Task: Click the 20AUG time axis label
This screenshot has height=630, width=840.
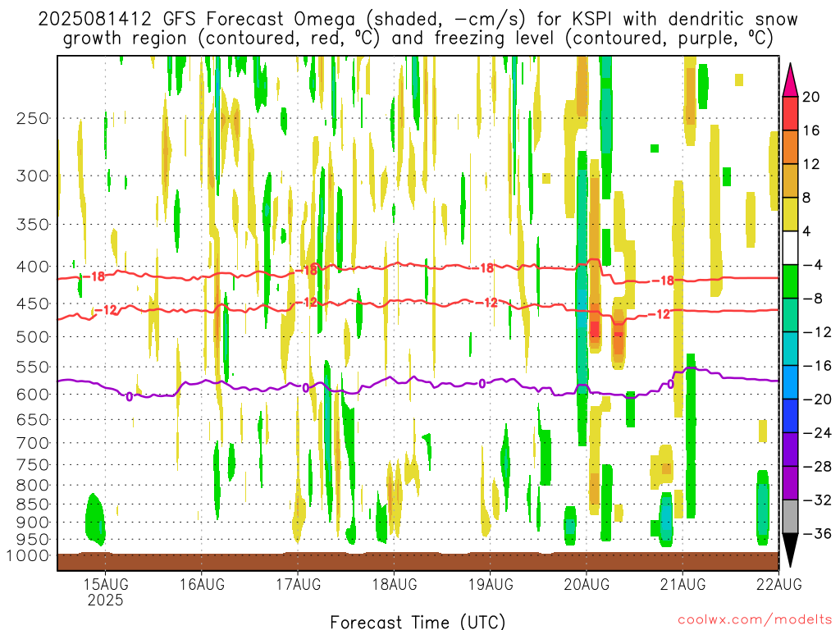Action: [x=587, y=584]
